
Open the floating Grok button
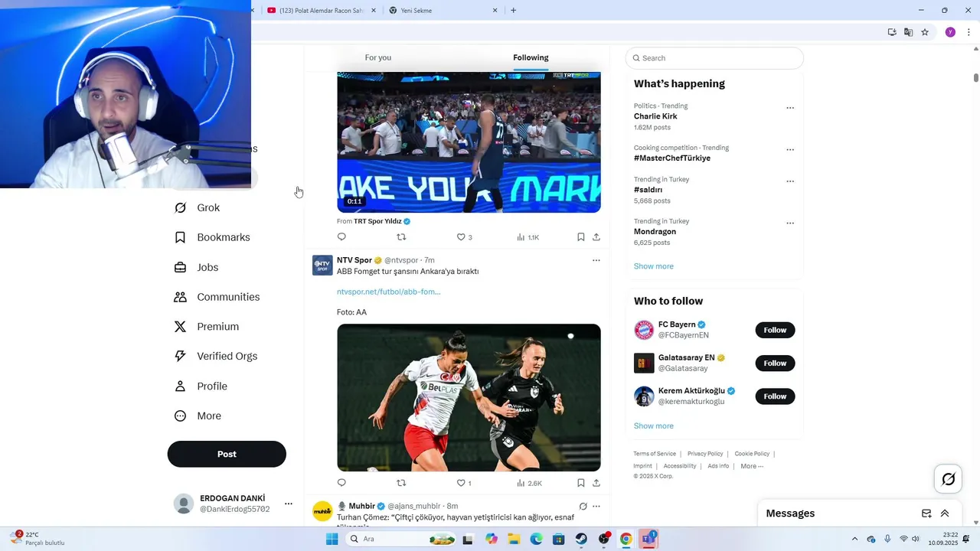(x=949, y=479)
